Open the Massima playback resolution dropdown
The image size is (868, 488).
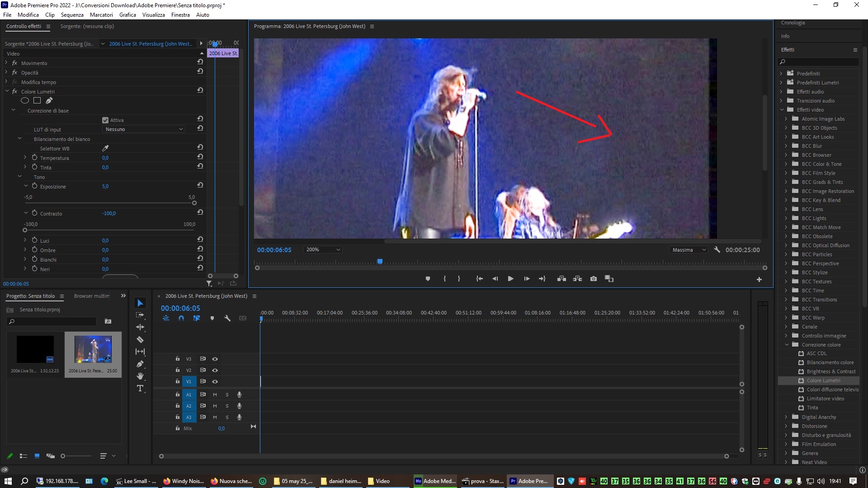coord(689,250)
